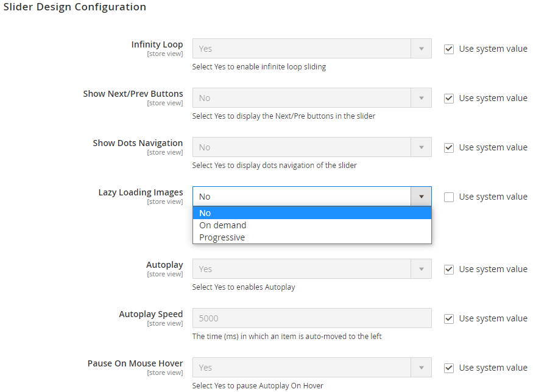Click the Autoplay Speed input field
533x392 pixels.
pyautogui.click(x=312, y=318)
